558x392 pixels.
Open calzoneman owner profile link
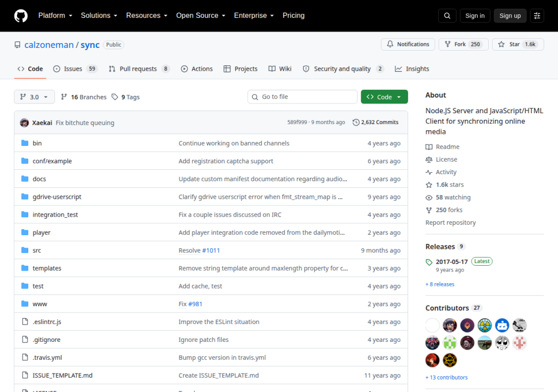[48, 45]
